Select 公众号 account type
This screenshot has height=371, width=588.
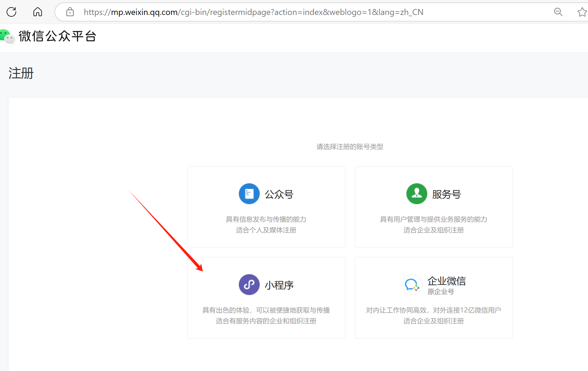pos(266,207)
